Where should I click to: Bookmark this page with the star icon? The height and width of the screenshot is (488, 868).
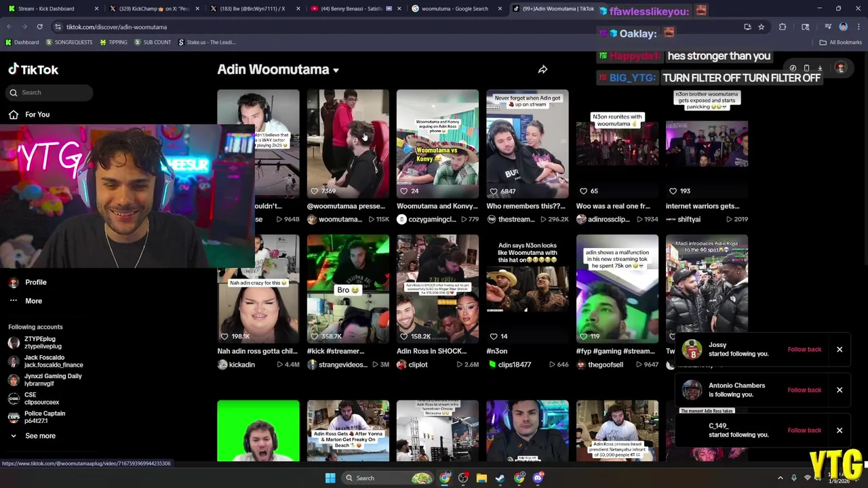tap(762, 26)
